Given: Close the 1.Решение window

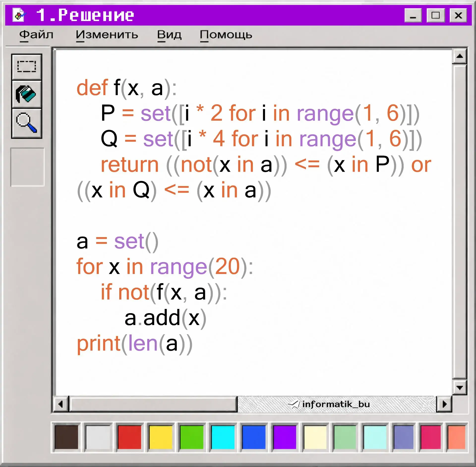Looking at the screenshot, I should (x=458, y=15).
